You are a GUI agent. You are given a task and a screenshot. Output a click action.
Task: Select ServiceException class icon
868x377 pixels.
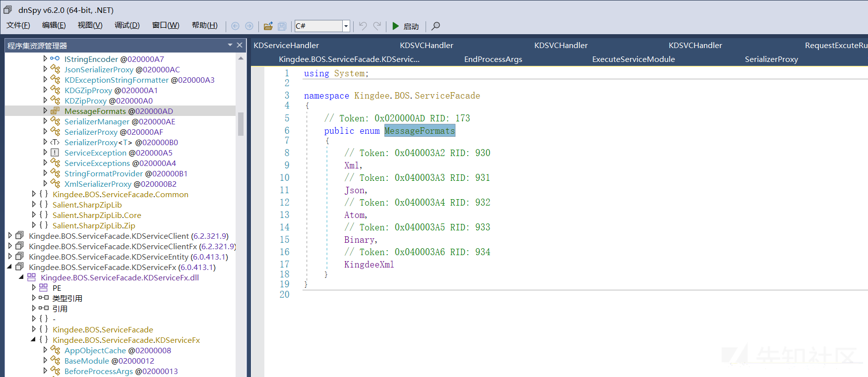click(55, 153)
